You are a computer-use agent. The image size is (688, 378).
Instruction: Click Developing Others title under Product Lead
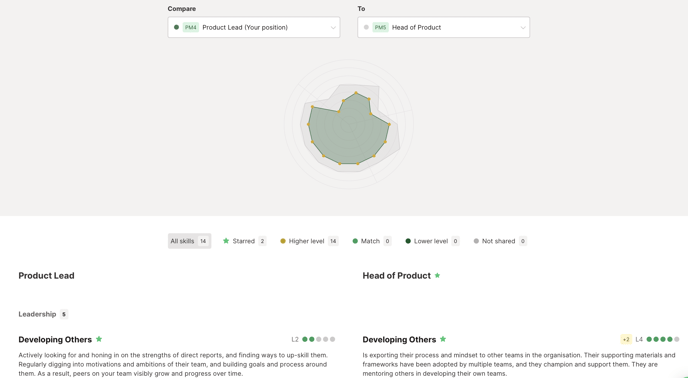(x=55, y=339)
